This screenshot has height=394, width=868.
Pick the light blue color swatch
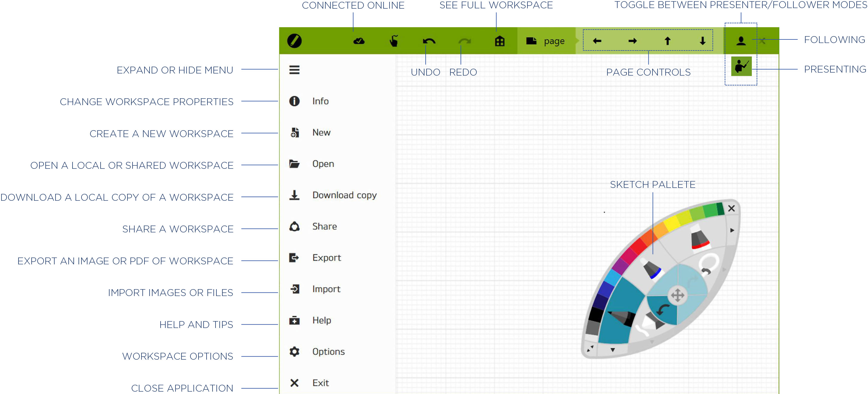click(x=612, y=278)
